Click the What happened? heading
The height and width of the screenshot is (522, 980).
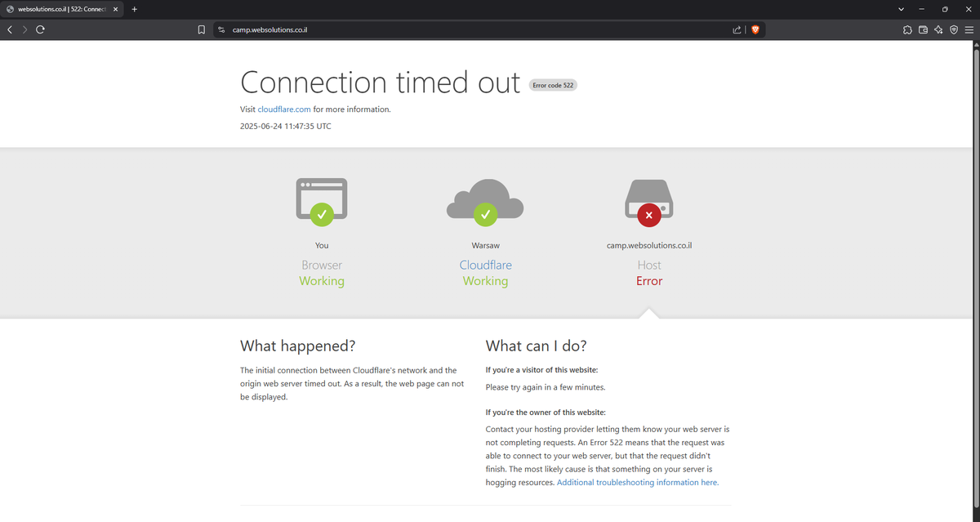pos(298,346)
